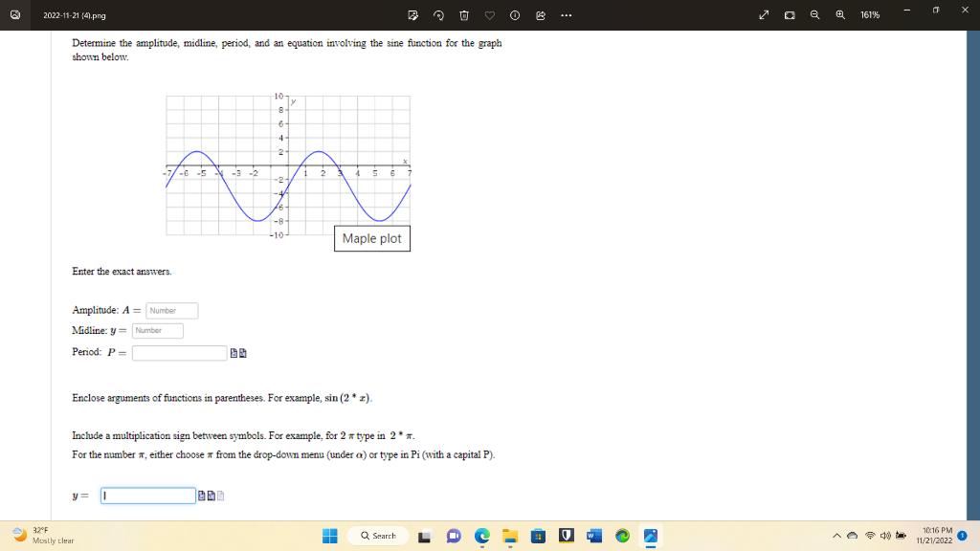
Task: Select the Edit image tool
Action: click(x=413, y=15)
